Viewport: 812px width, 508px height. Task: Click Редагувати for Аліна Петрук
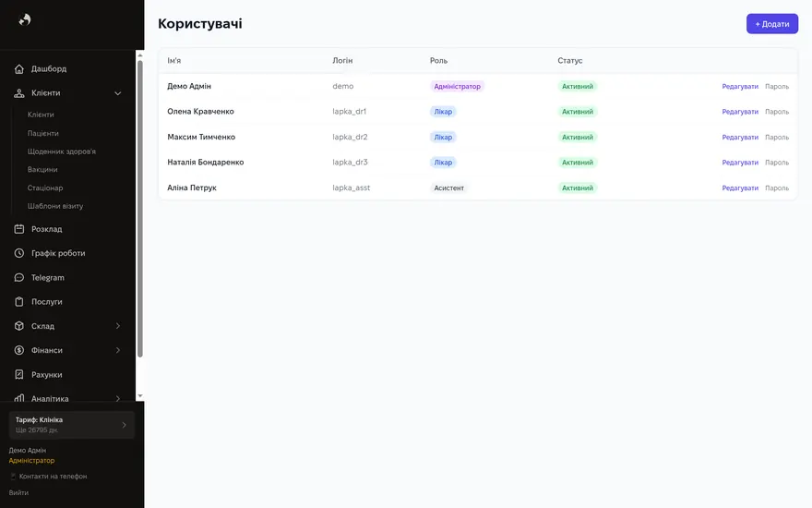tap(740, 188)
